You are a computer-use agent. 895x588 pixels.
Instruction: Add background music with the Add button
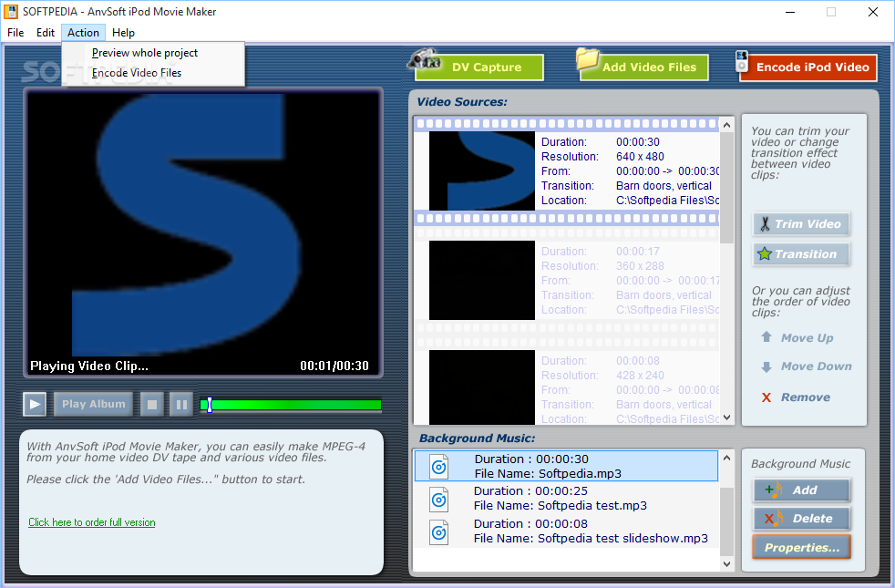pyautogui.click(x=801, y=490)
